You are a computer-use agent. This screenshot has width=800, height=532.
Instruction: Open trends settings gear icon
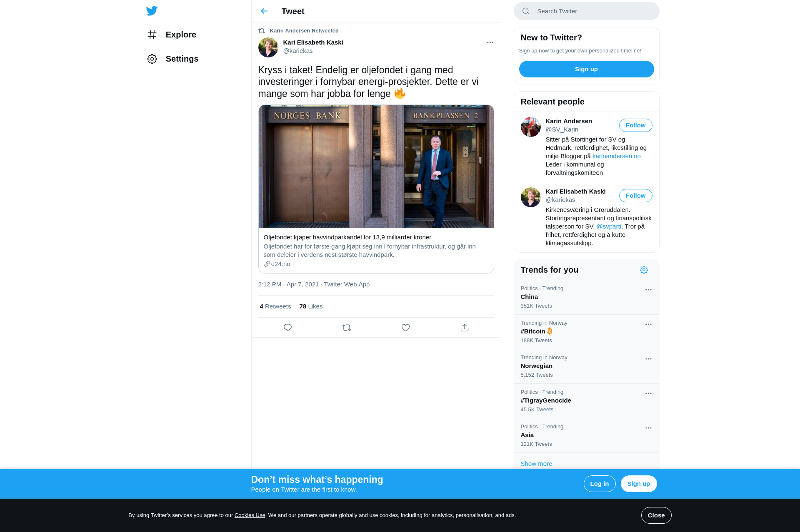point(644,270)
